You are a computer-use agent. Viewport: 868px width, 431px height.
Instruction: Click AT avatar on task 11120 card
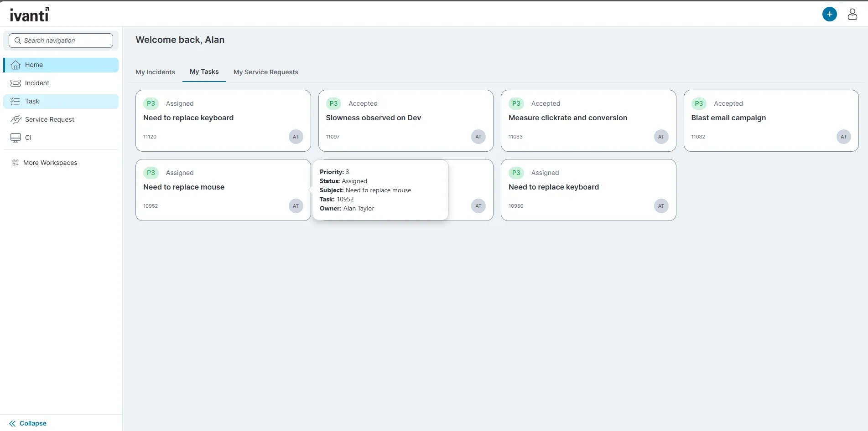tap(296, 137)
